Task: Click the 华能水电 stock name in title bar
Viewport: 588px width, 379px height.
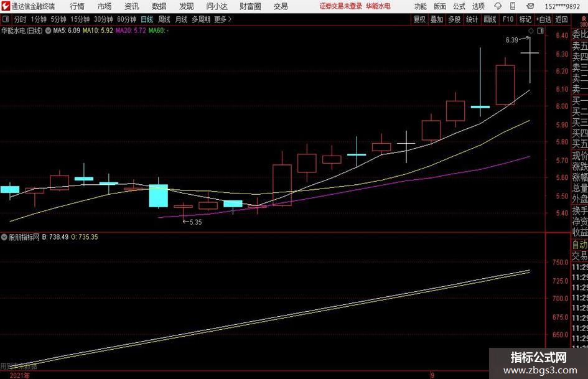Action: pyautogui.click(x=378, y=6)
